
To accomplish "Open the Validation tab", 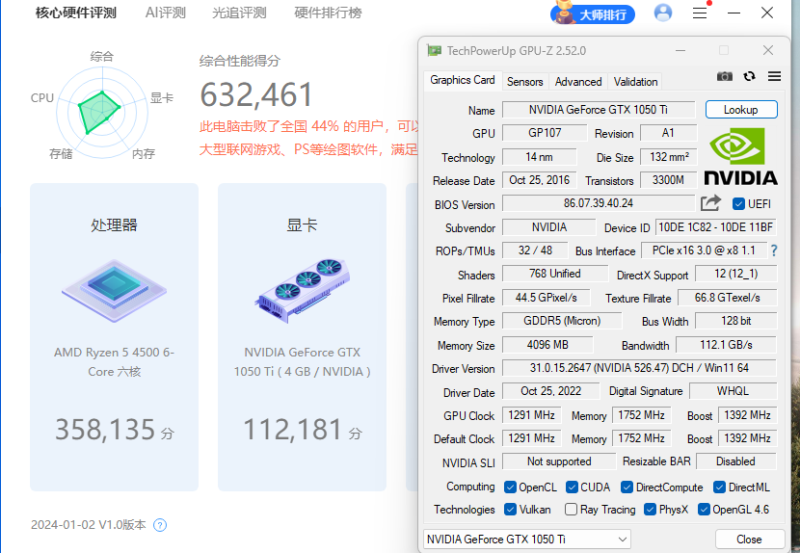I will click(x=635, y=82).
